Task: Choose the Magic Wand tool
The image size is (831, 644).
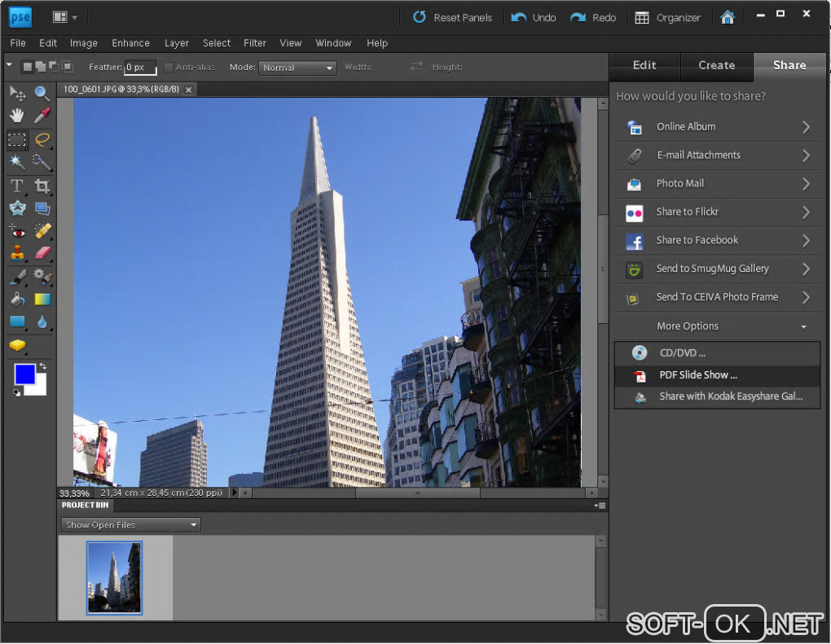Action: [17, 162]
